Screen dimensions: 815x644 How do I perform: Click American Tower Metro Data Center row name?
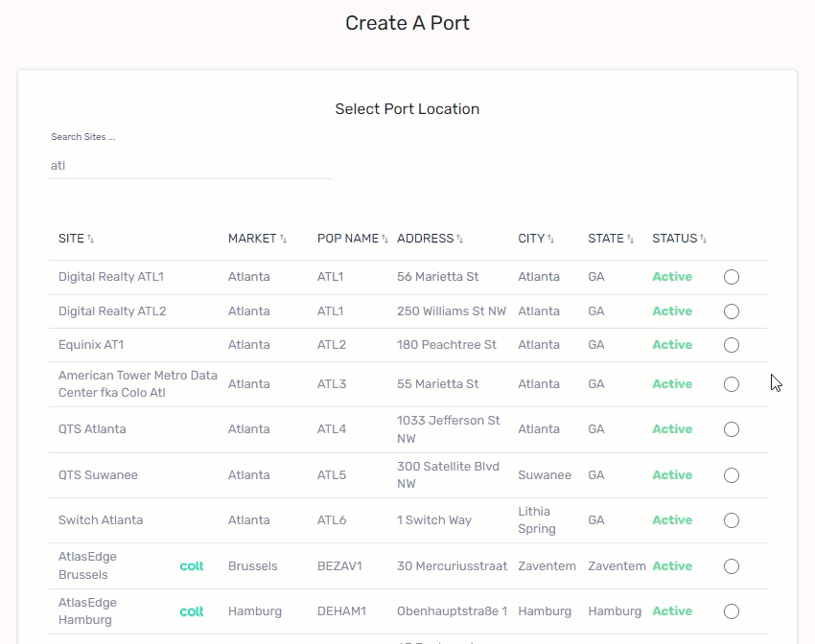[137, 384]
